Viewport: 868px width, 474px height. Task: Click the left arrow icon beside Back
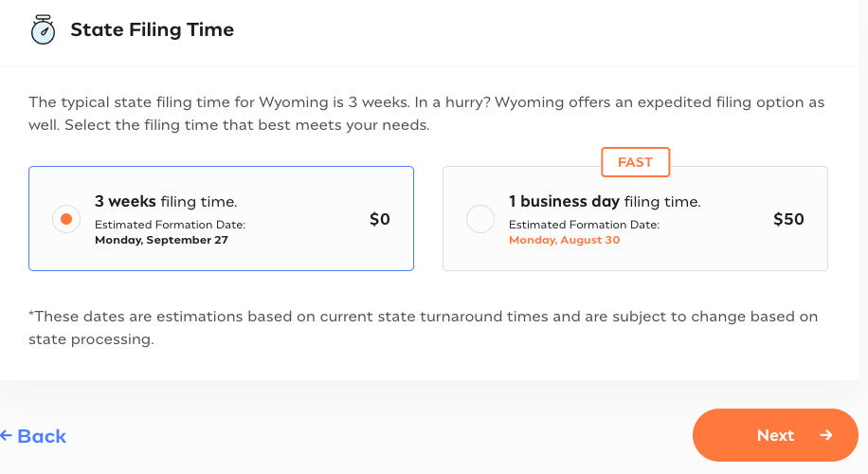coord(6,436)
